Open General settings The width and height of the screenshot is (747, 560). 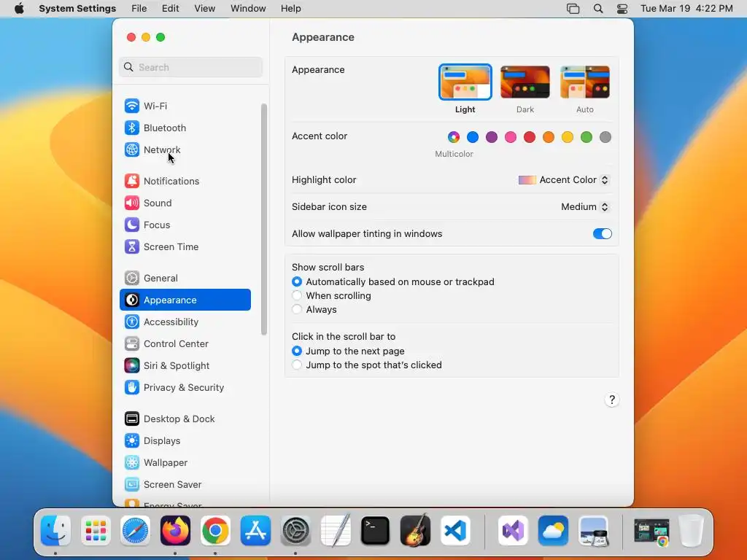[185, 278]
